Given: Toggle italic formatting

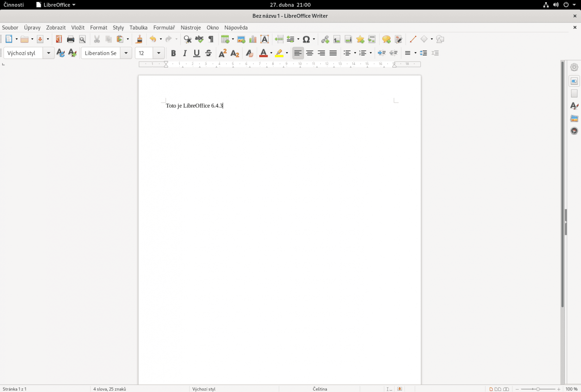Looking at the screenshot, I should pyautogui.click(x=185, y=53).
